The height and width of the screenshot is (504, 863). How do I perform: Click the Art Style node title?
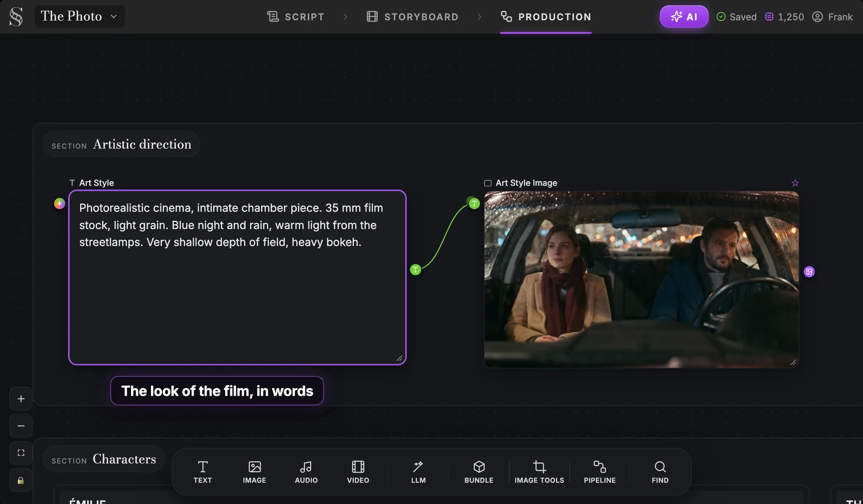[97, 183]
